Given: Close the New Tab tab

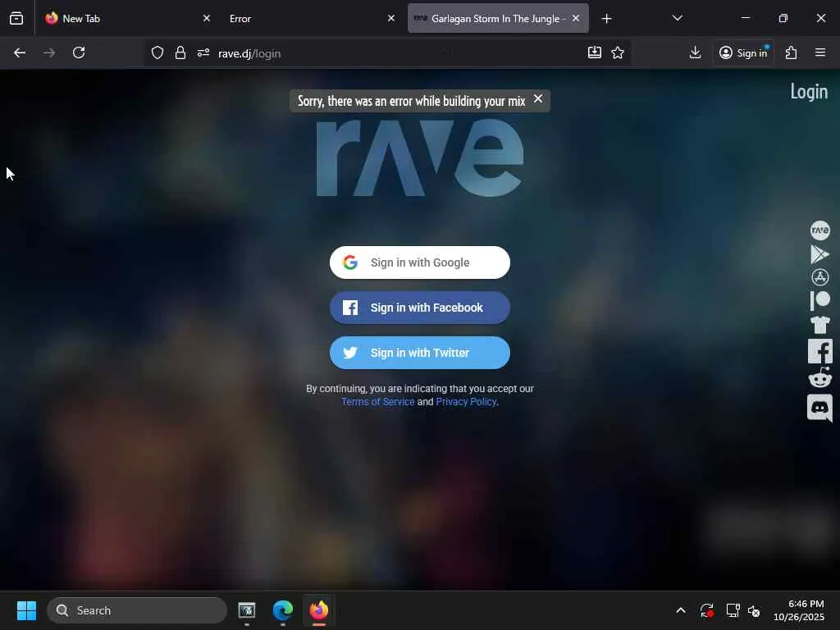Looking at the screenshot, I should (207, 18).
